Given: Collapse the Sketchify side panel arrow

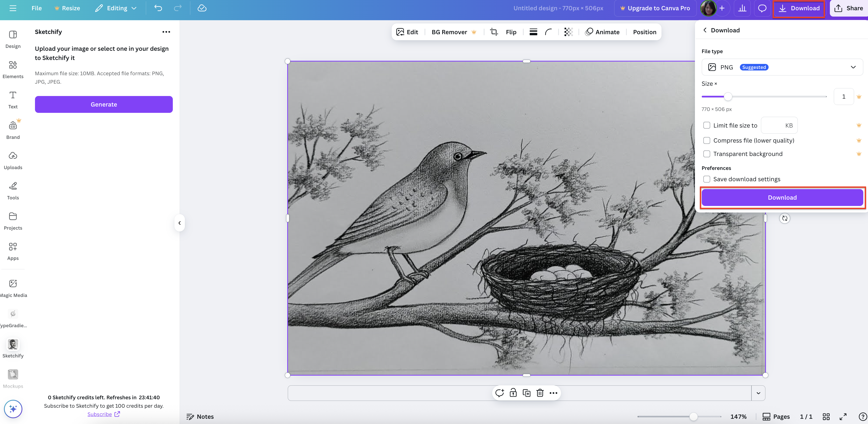Looking at the screenshot, I should click(x=180, y=223).
